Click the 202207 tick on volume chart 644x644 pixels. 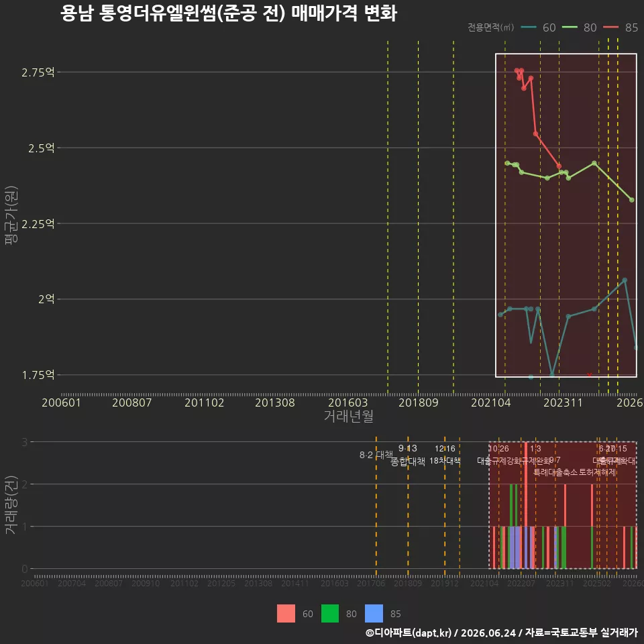tap(521, 583)
